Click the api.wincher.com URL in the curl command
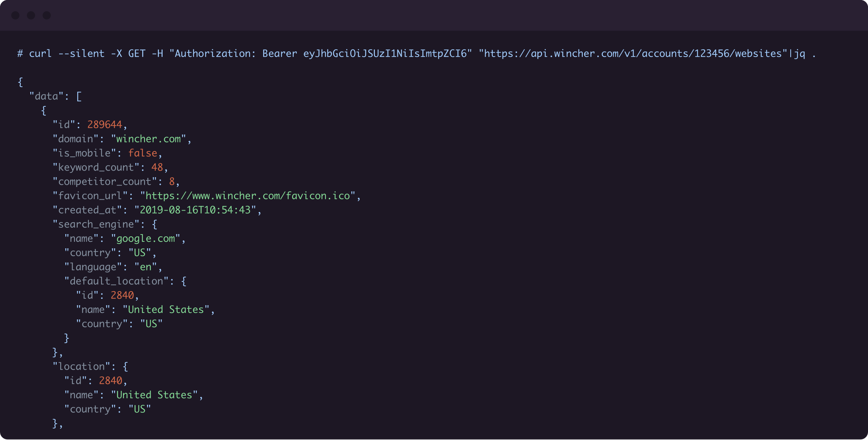This screenshot has width=868, height=440. point(633,54)
